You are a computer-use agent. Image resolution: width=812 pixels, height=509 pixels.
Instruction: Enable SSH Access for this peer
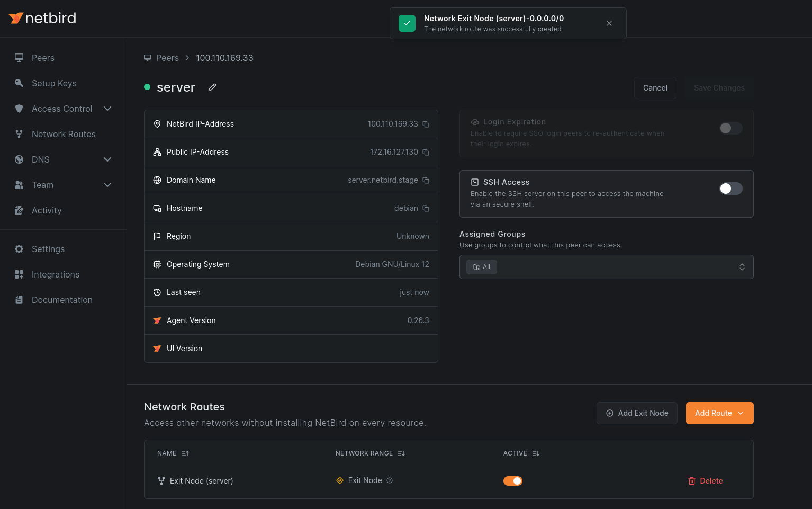730,188
